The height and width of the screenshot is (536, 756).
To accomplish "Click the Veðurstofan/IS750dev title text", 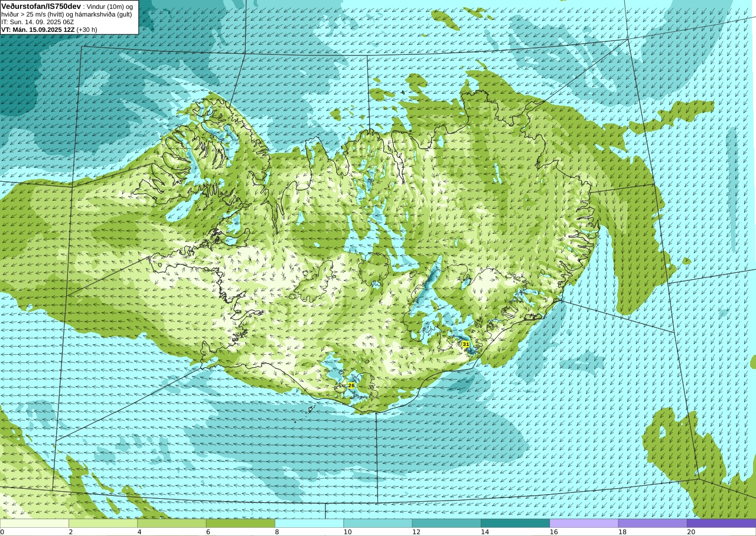I will [x=41, y=6].
